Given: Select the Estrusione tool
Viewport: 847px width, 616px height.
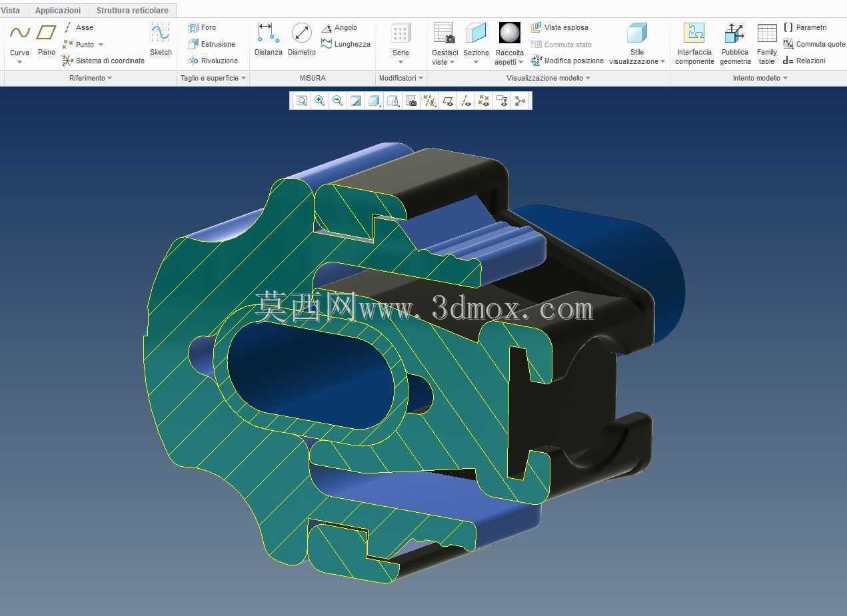Looking at the screenshot, I should pos(211,44).
